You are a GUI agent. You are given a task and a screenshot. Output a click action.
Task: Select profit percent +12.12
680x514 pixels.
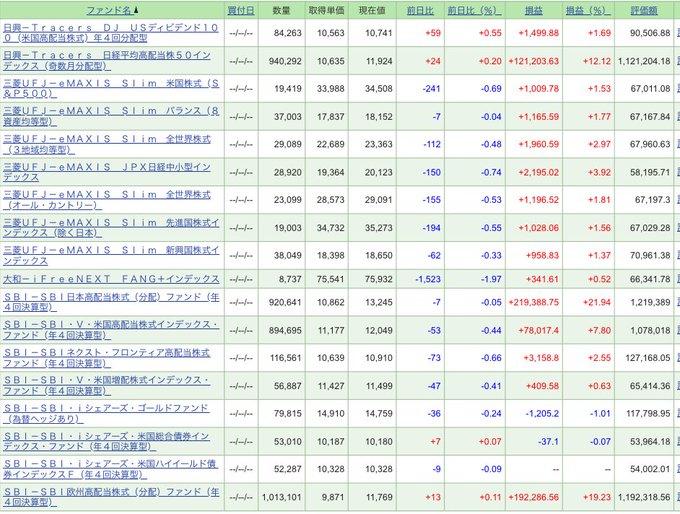coord(597,61)
